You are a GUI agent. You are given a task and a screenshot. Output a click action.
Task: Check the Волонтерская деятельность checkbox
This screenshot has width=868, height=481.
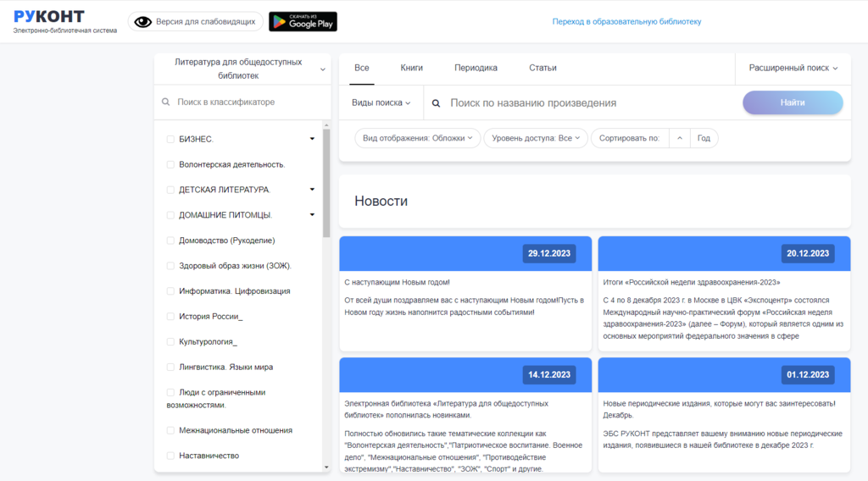(170, 164)
